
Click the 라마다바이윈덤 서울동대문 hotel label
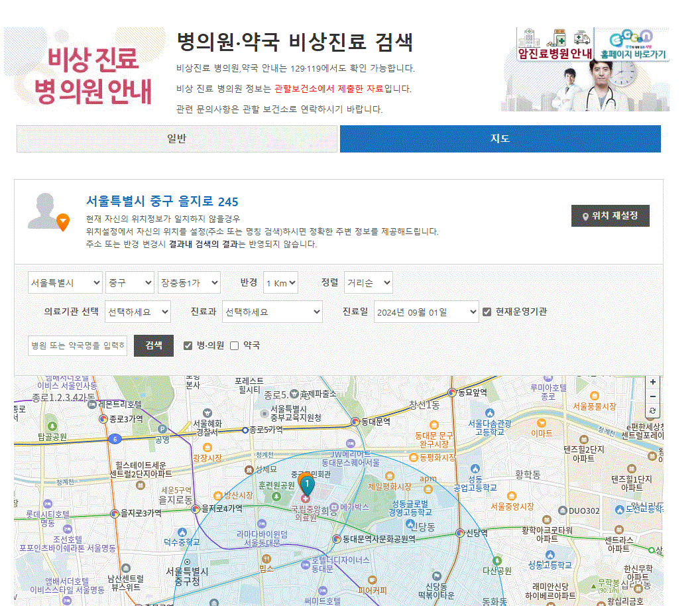click(262, 538)
